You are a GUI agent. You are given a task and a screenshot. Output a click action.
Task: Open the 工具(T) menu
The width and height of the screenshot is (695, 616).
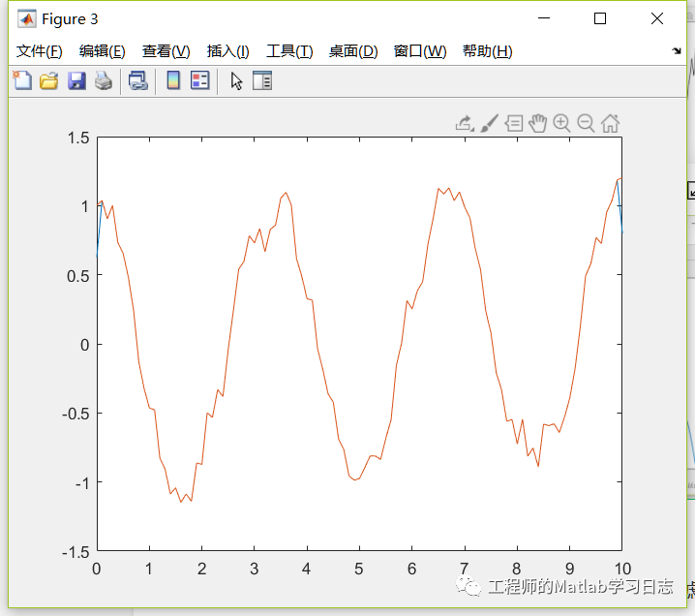tap(289, 51)
